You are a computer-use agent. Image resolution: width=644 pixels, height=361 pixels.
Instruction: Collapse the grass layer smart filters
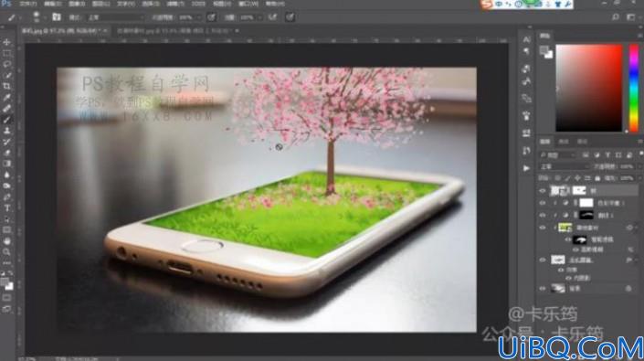click(636, 228)
